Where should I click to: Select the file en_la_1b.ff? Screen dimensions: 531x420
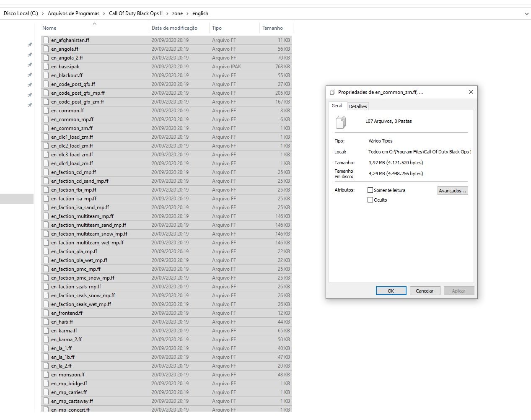[x=166, y=357]
